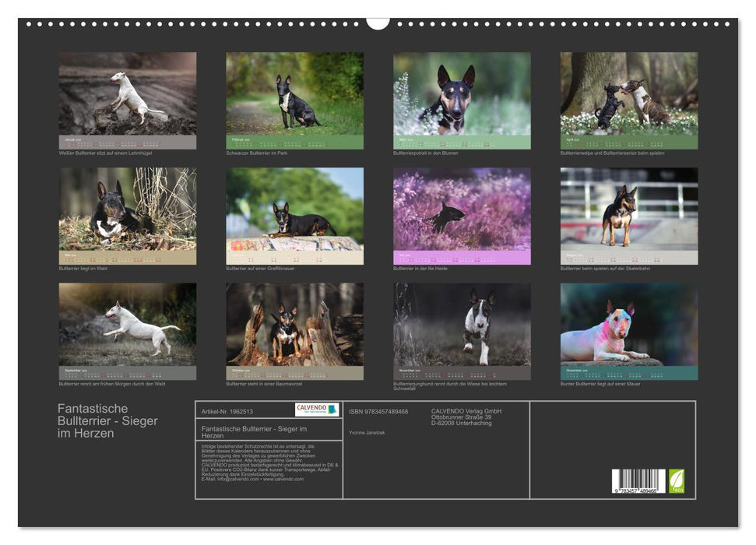The height and width of the screenshot is (545, 756).
Task: Select the author name Yvonne Janetzek
Action: coord(367,431)
